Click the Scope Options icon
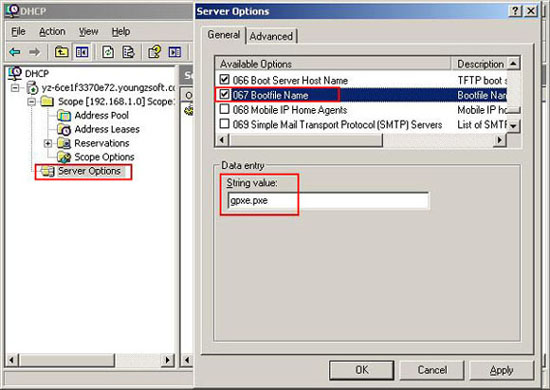 tap(64, 157)
